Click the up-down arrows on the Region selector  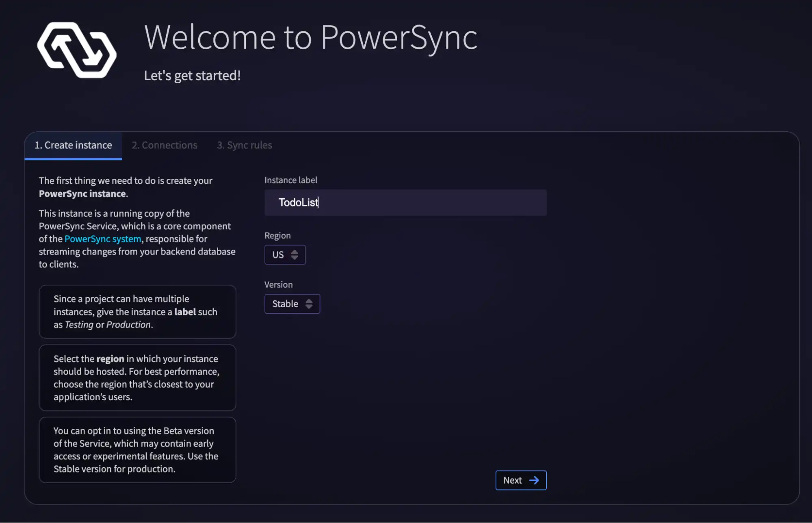[x=295, y=255]
